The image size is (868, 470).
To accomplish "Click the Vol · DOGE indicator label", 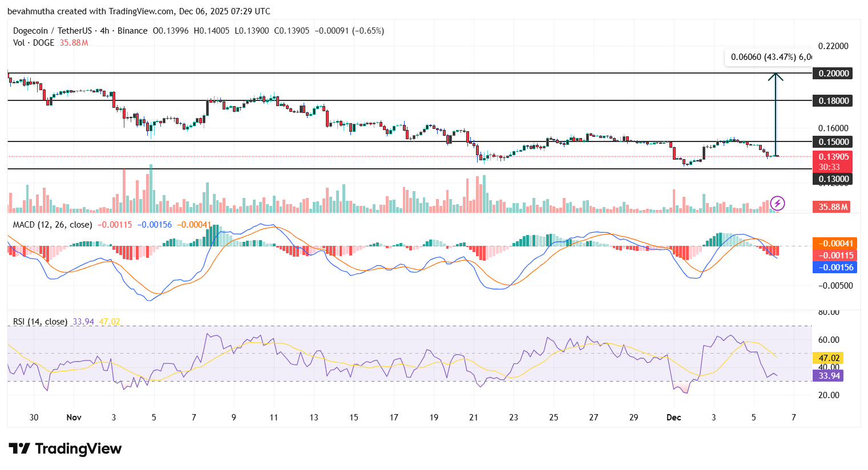I will tap(33, 43).
